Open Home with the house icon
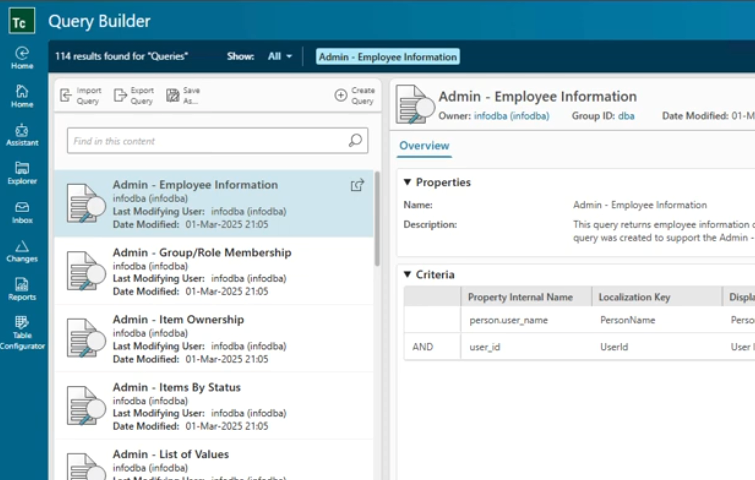 pos(22,96)
